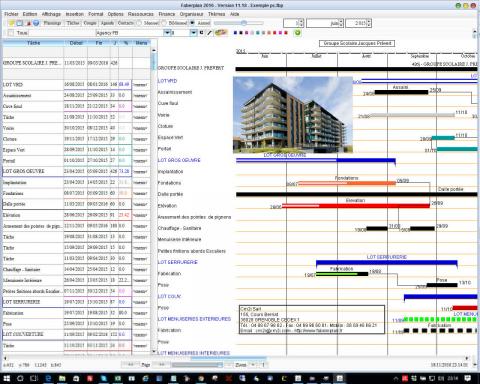
Task: Open the notification center icon in tray
Action: [468, 378]
